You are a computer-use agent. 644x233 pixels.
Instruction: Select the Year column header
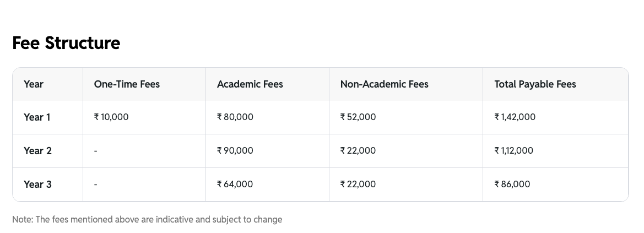(34, 84)
